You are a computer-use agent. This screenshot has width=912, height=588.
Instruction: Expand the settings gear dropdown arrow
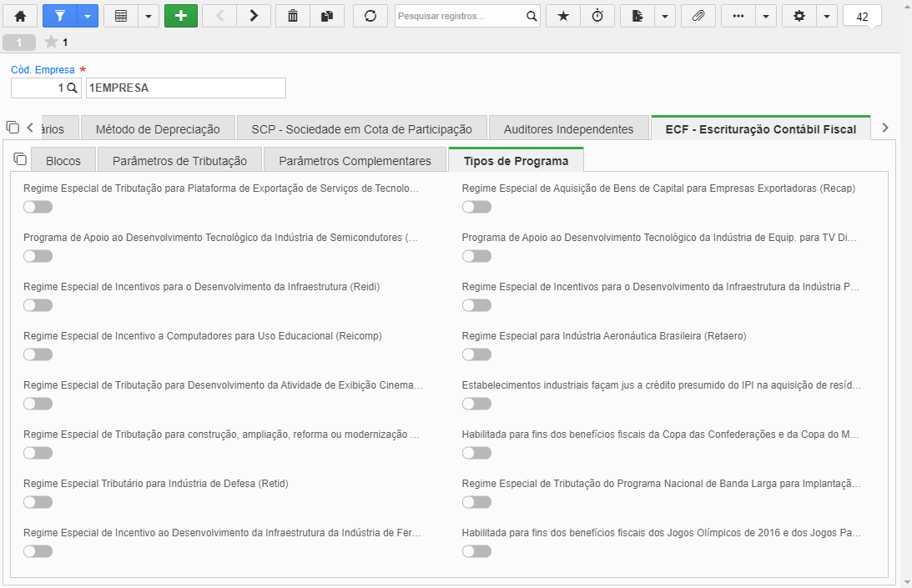pyautogui.click(x=827, y=17)
